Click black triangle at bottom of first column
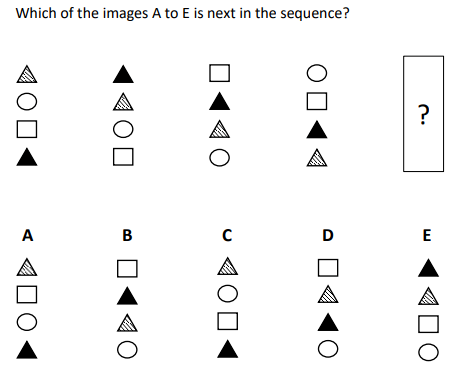 tap(27, 157)
